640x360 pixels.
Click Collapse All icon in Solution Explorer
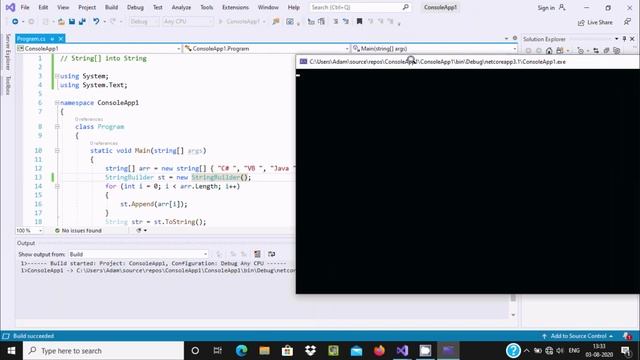pyautogui.click(x=607, y=51)
